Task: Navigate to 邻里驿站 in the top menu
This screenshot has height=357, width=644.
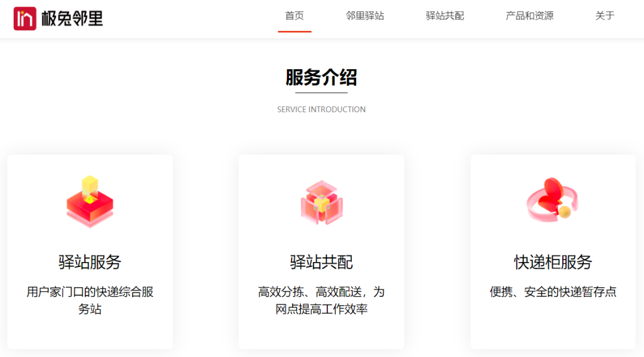Action: (364, 16)
